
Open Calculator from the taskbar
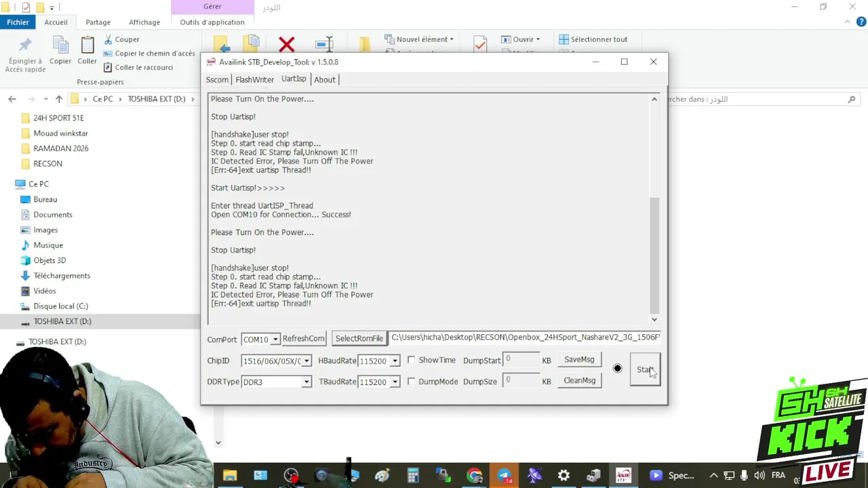click(412, 476)
